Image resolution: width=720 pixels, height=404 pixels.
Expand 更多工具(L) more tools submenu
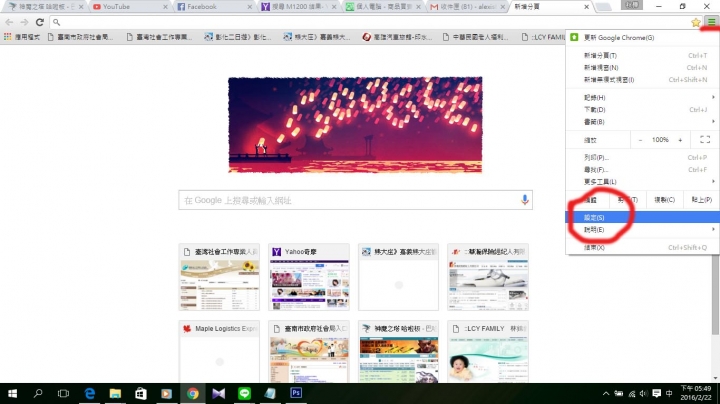coord(642,182)
